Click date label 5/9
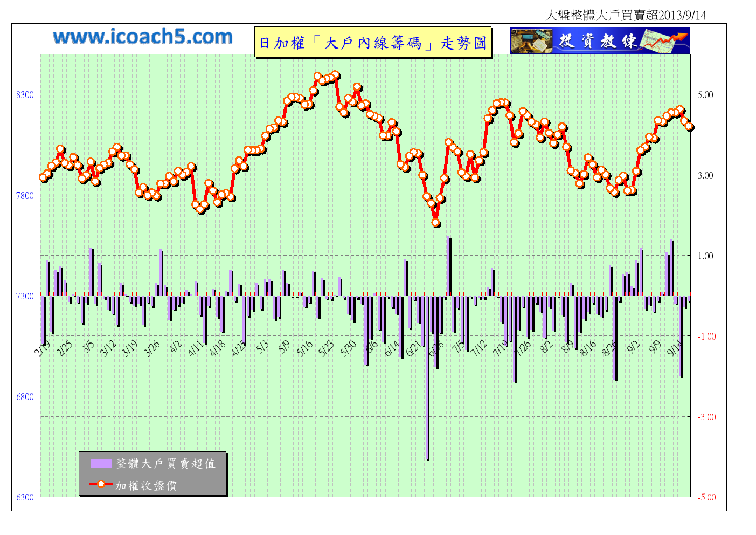756x535 pixels. 284,347
